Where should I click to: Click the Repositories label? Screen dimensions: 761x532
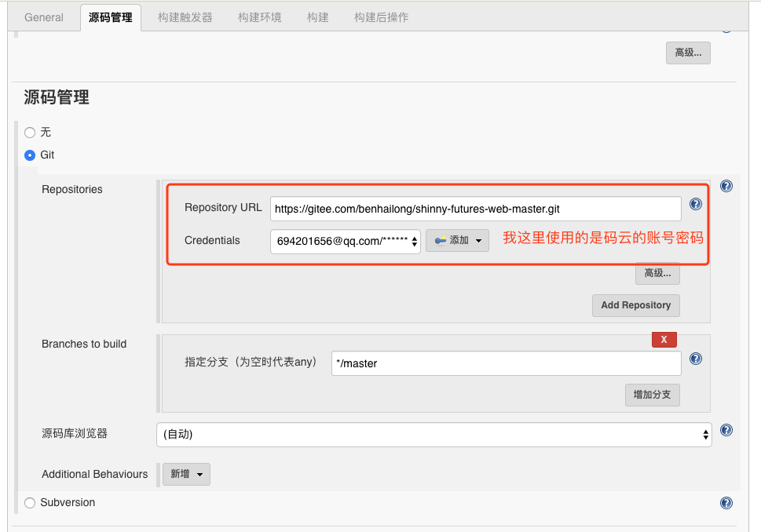point(72,189)
